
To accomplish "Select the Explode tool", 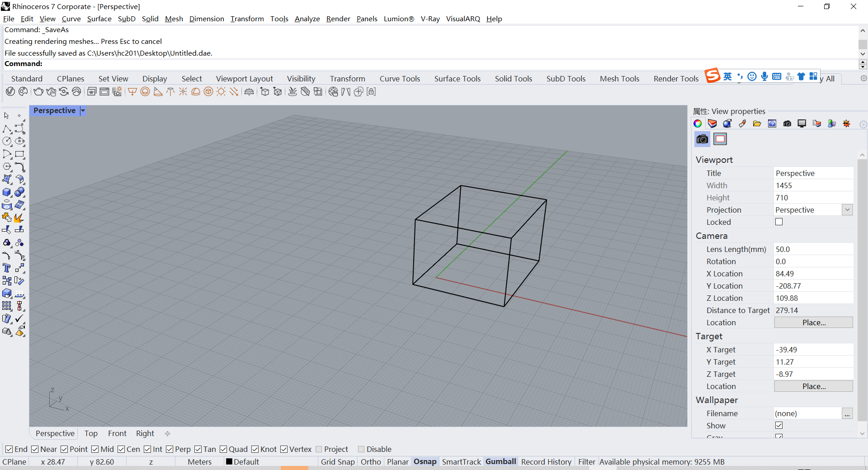I will pos(19,218).
